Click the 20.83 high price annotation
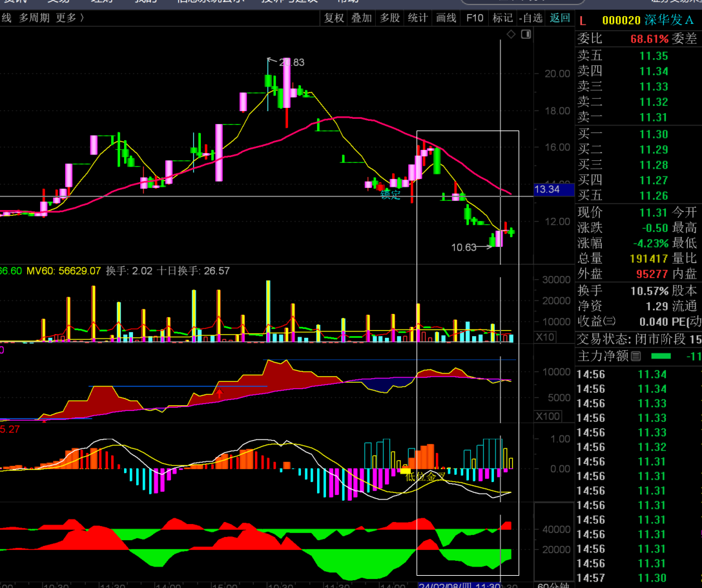Image resolution: width=702 pixels, height=588 pixels. (291, 62)
